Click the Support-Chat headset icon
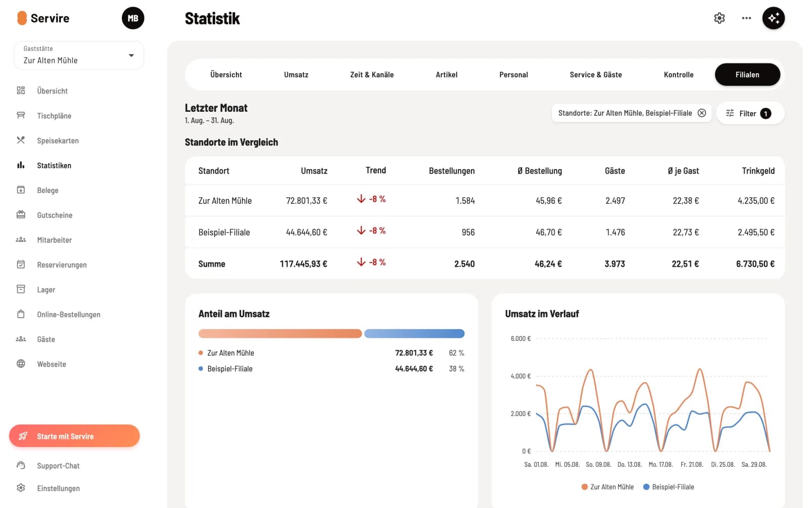The width and height of the screenshot is (812, 508). tap(21, 465)
